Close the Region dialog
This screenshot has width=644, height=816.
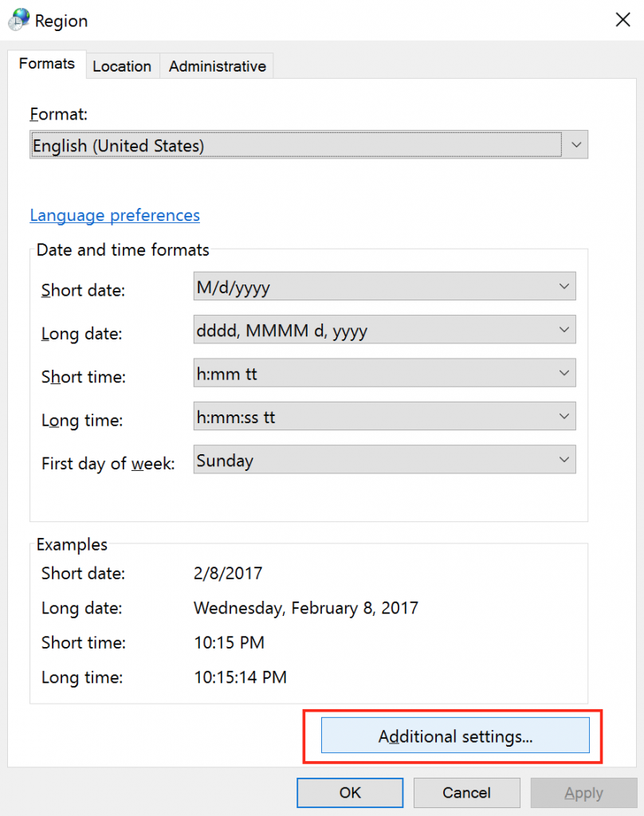[x=622, y=20]
